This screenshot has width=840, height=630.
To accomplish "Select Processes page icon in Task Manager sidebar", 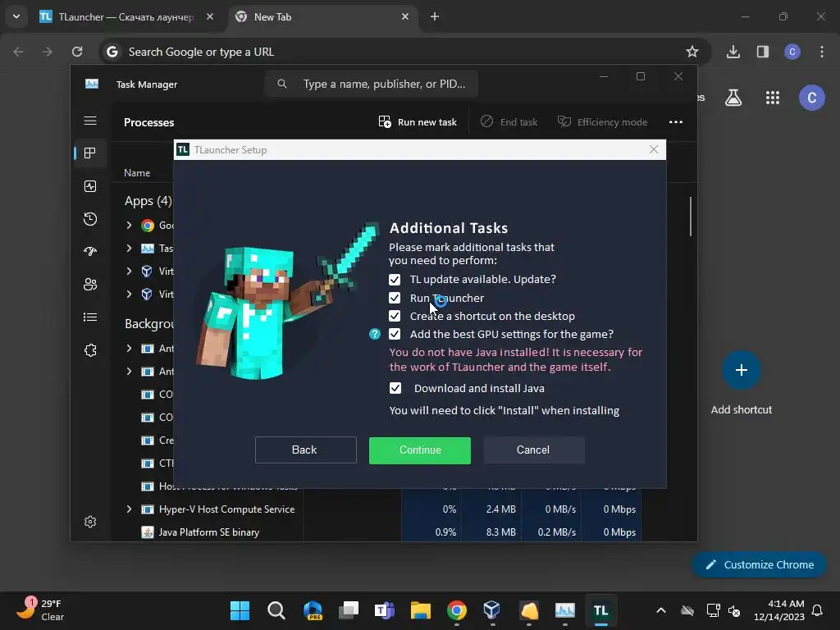I will (x=90, y=153).
